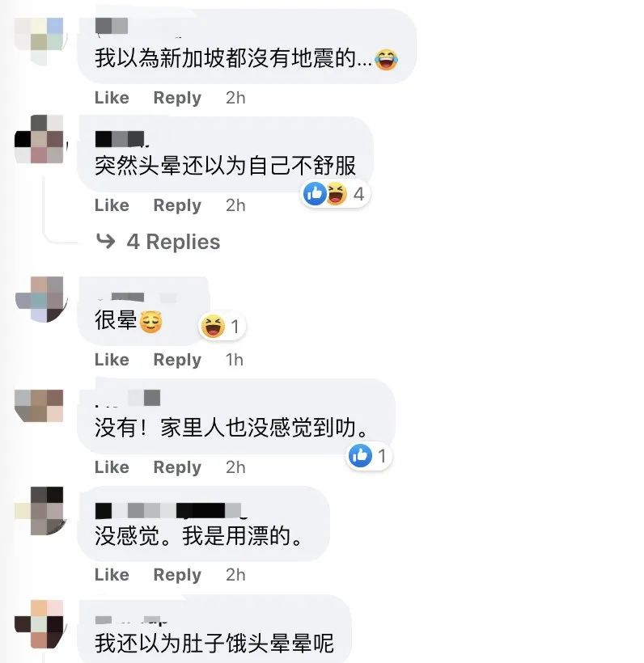Screen dimensions: 644x663
Task: Click the tears-of-joy emoji in the first comment
Action: click(x=386, y=59)
